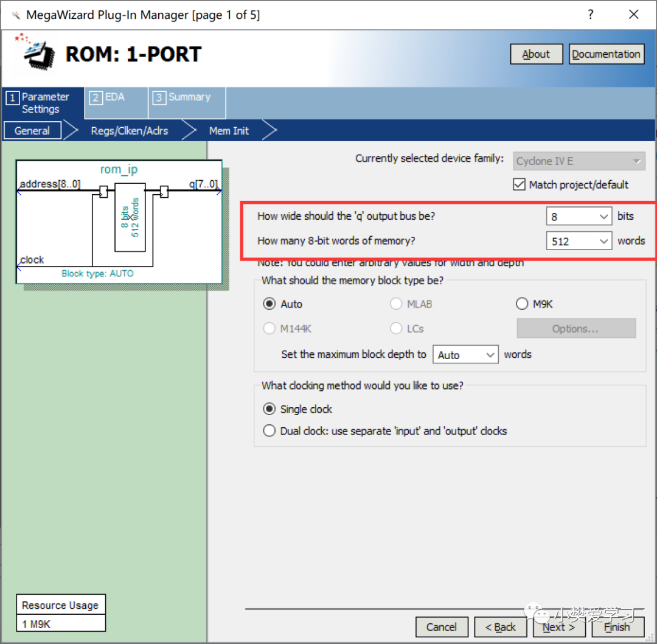Select MLAB memory block type
The image size is (657, 644).
pos(396,304)
